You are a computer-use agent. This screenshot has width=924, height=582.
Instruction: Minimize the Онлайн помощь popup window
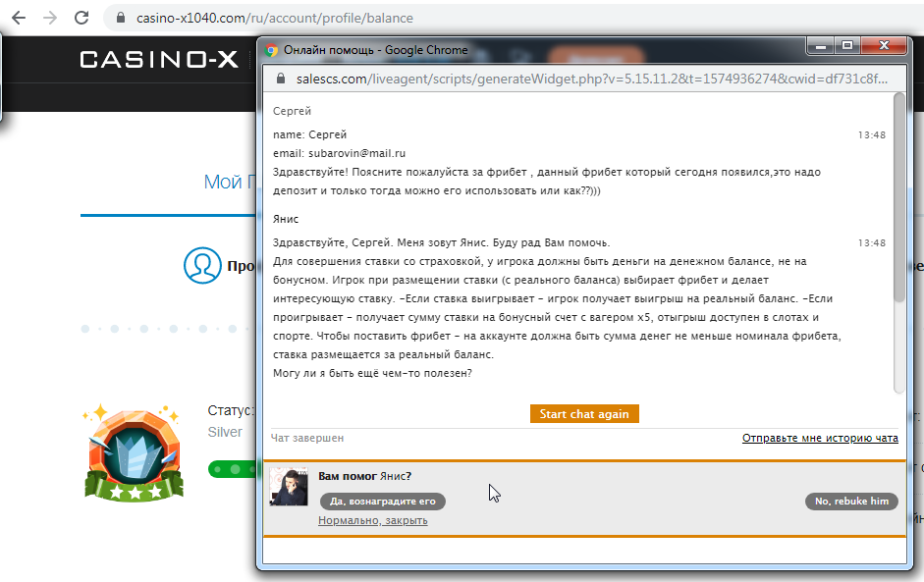click(x=820, y=45)
